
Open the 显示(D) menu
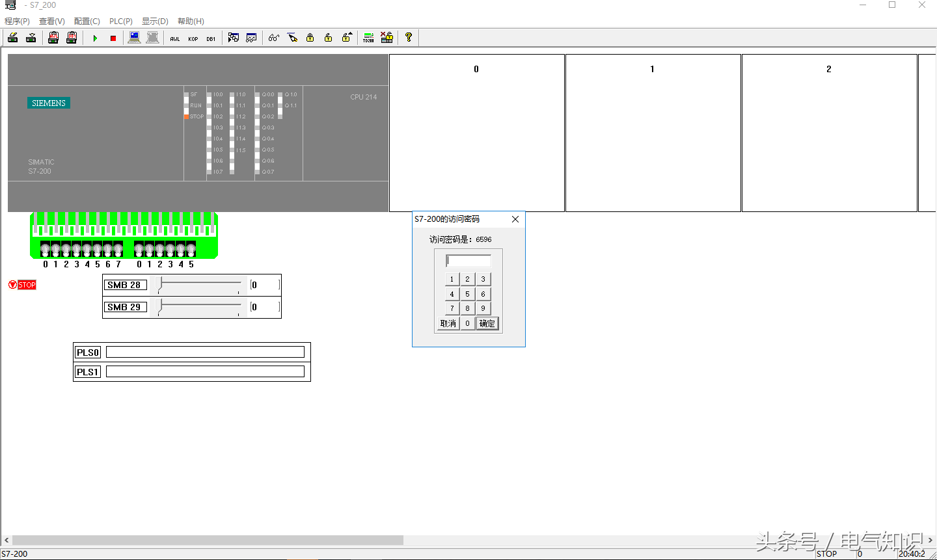coord(155,21)
